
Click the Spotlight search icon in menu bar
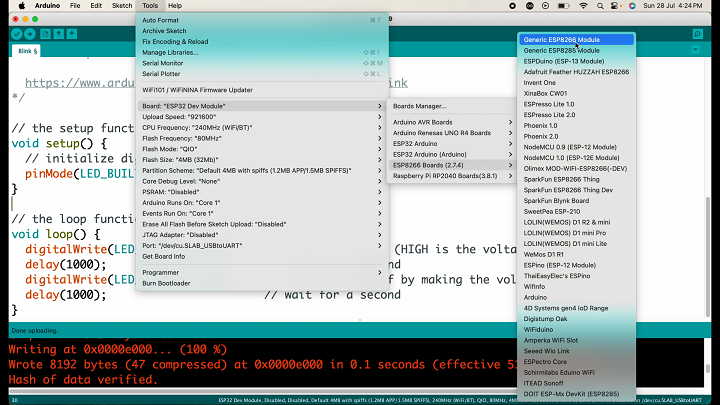[600, 6]
